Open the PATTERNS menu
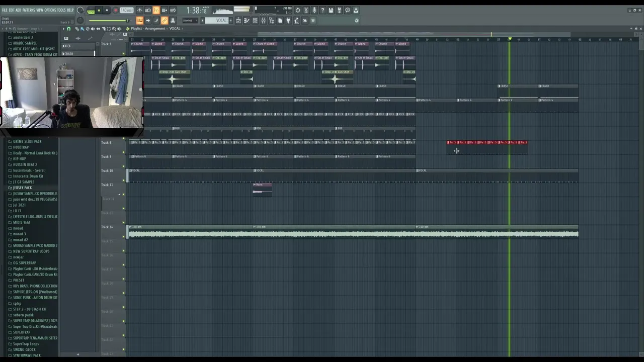Viewport: 644px width, 362px height. (x=29, y=10)
